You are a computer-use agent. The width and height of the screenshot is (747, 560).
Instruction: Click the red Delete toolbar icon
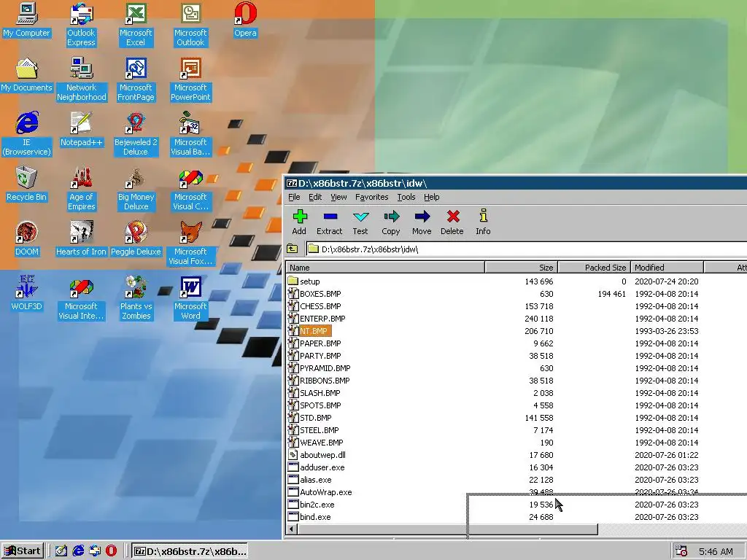(x=452, y=222)
